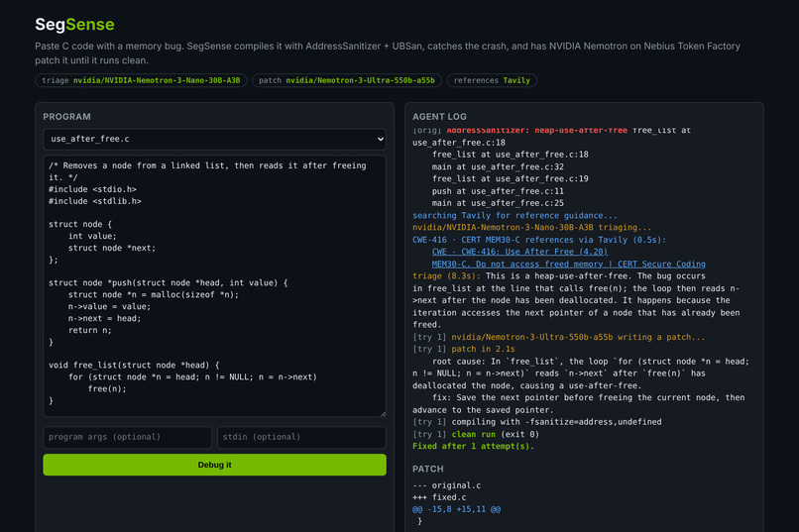Click the 'triage (8.3s):' label in log

(x=446, y=276)
